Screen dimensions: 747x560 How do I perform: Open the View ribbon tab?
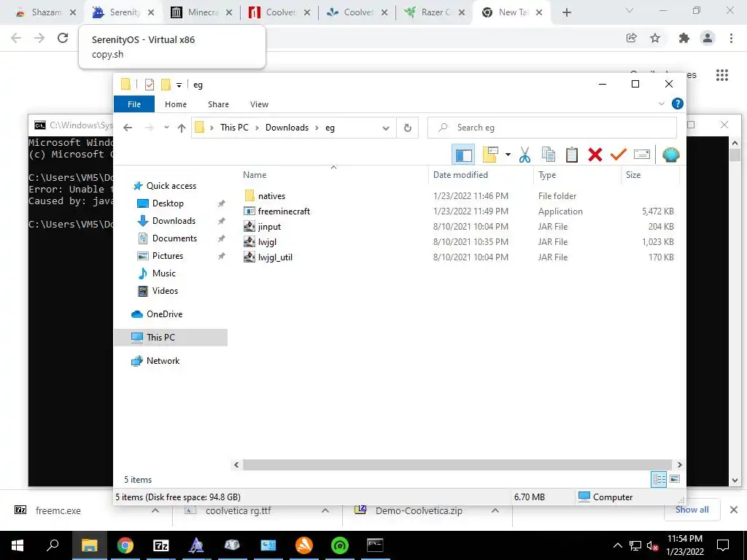click(259, 104)
